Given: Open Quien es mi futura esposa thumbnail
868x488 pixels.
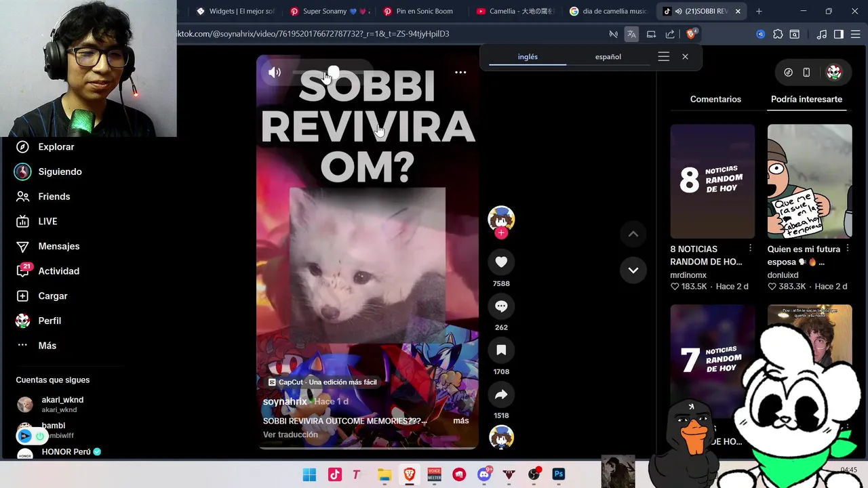Looking at the screenshot, I should (810, 181).
